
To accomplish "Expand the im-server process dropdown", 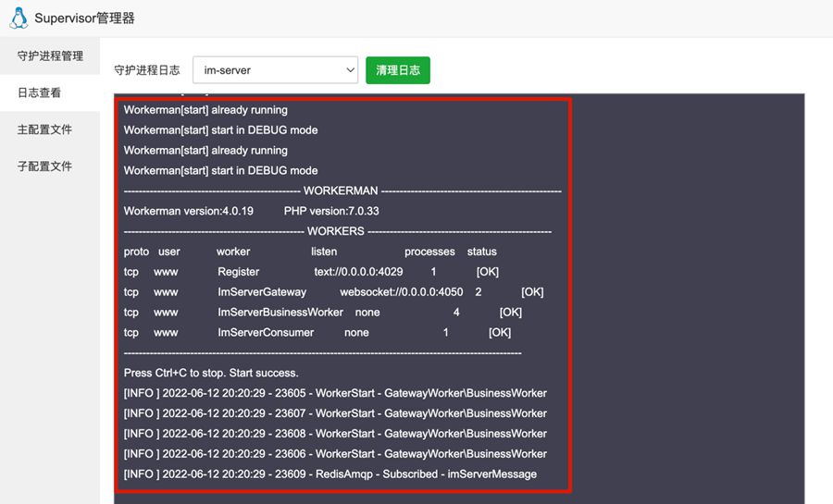I will pos(275,70).
